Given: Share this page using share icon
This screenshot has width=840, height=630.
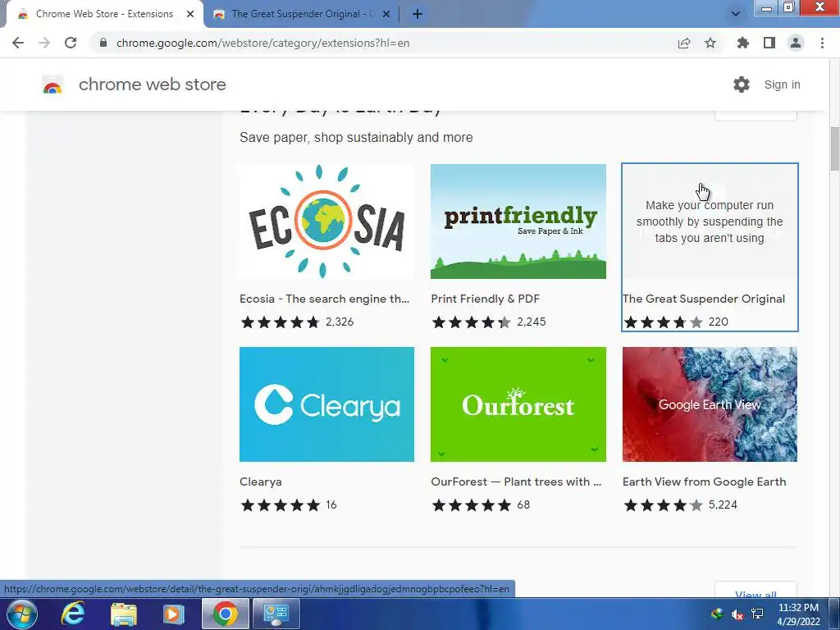Looking at the screenshot, I should pyautogui.click(x=684, y=43).
